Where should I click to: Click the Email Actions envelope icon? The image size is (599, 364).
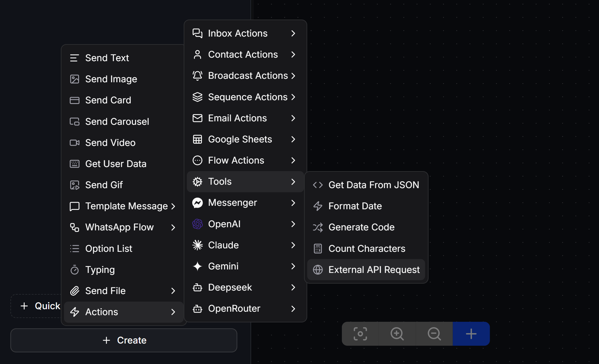(x=197, y=118)
